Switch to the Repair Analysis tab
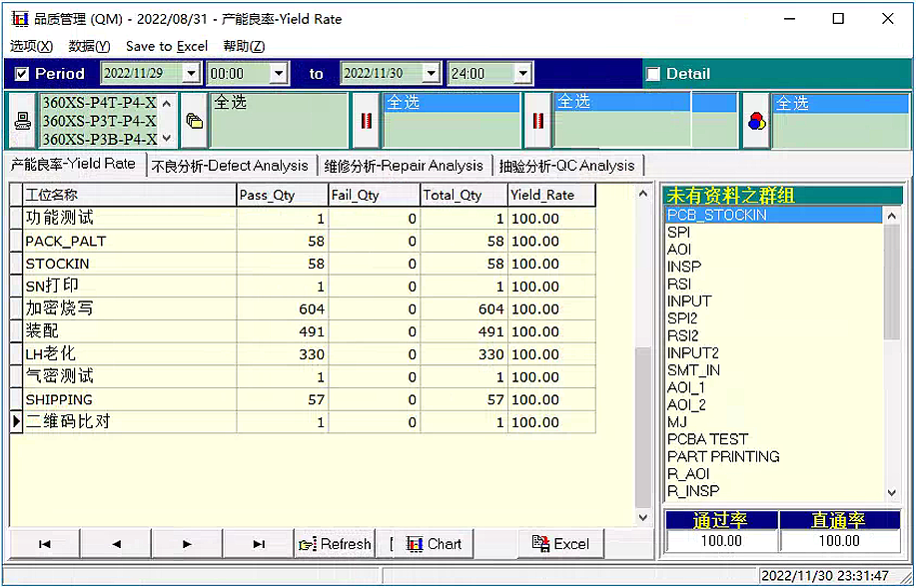The width and height of the screenshot is (916, 588). [x=404, y=166]
